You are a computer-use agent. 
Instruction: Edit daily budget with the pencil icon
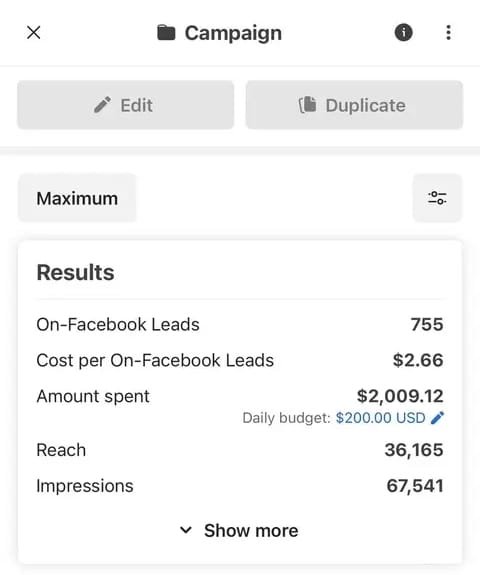[x=437, y=418]
